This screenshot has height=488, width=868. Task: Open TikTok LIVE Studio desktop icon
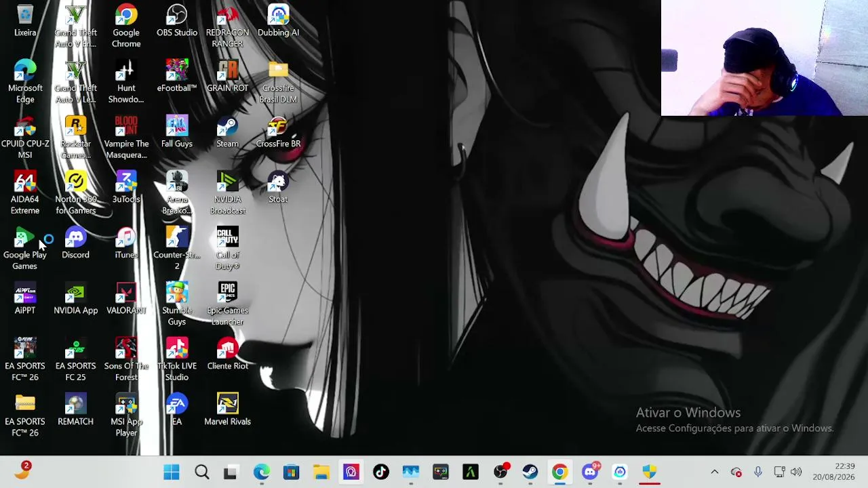point(177,360)
